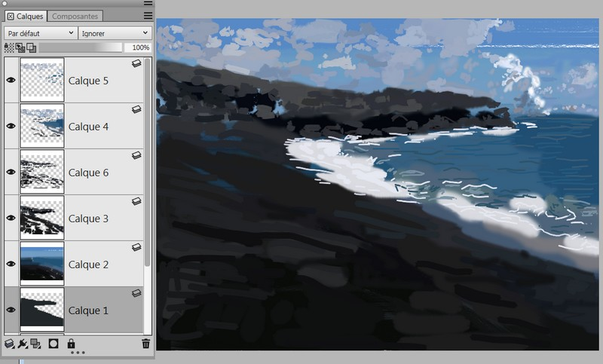This screenshot has height=364, width=603.
Task: Click the seascape painting canvas
Action: tap(378, 184)
